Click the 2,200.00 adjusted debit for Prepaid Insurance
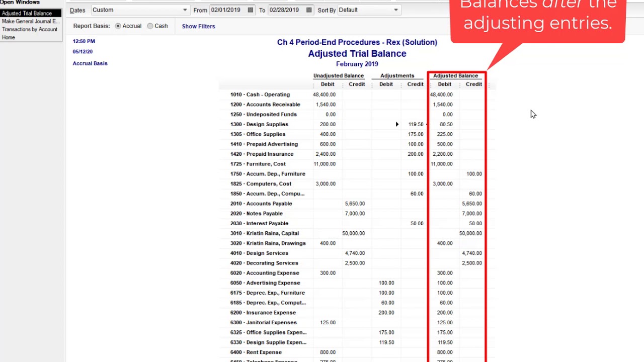The width and height of the screenshot is (644, 362). click(443, 154)
